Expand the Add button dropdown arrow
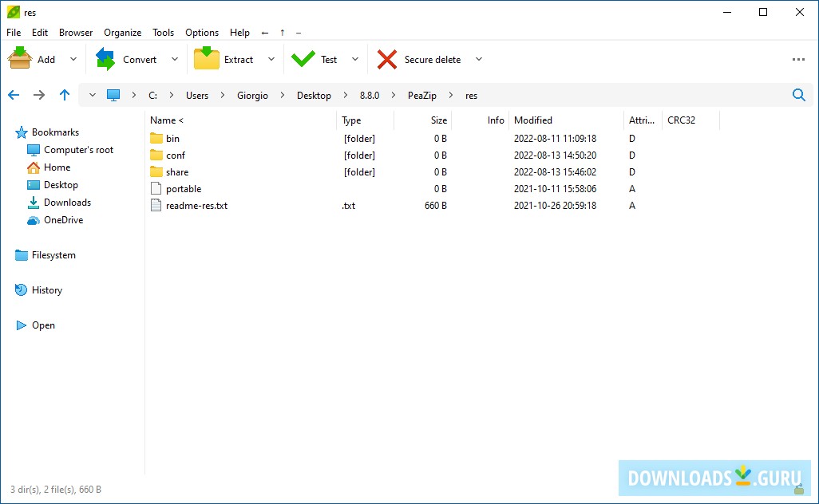The height and width of the screenshot is (504, 819). coord(73,60)
